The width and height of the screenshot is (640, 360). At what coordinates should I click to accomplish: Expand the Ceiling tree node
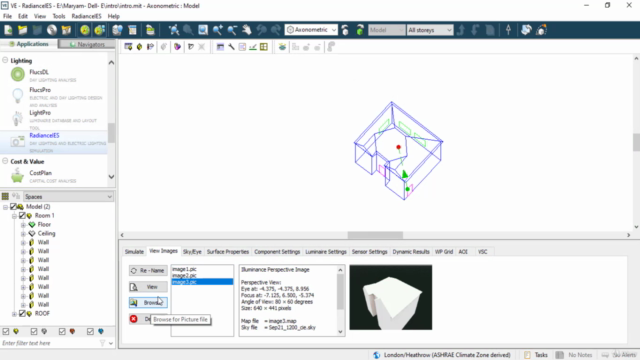[x=23, y=233]
